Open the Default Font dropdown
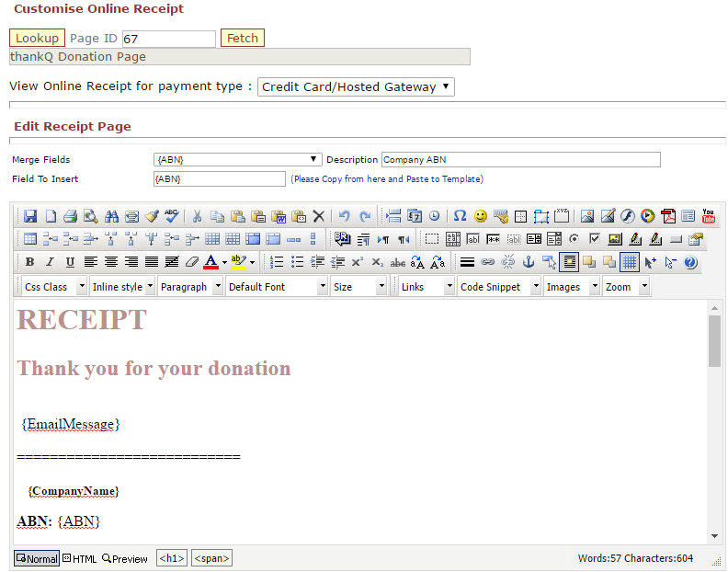The height and width of the screenshot is (572, 728). (323, 287)
